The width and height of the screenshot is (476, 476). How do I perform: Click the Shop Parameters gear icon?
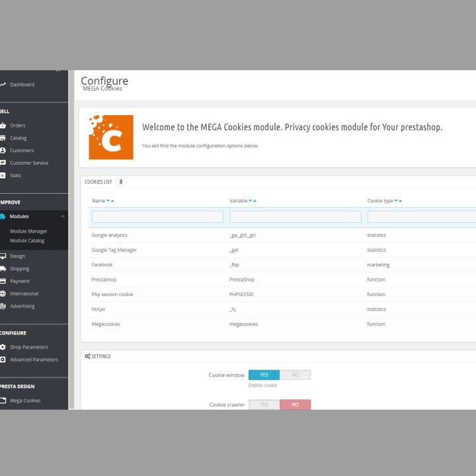(x=3, y=347)
